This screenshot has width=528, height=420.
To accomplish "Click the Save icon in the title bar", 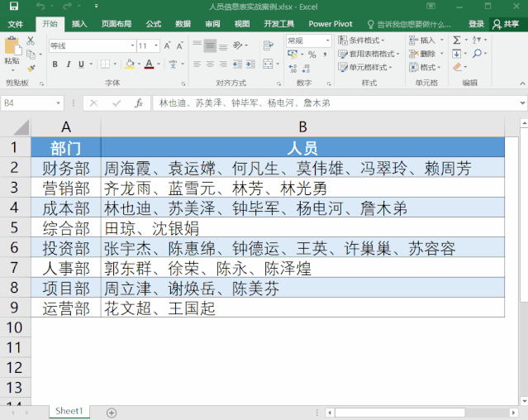I will coord(14,6).
